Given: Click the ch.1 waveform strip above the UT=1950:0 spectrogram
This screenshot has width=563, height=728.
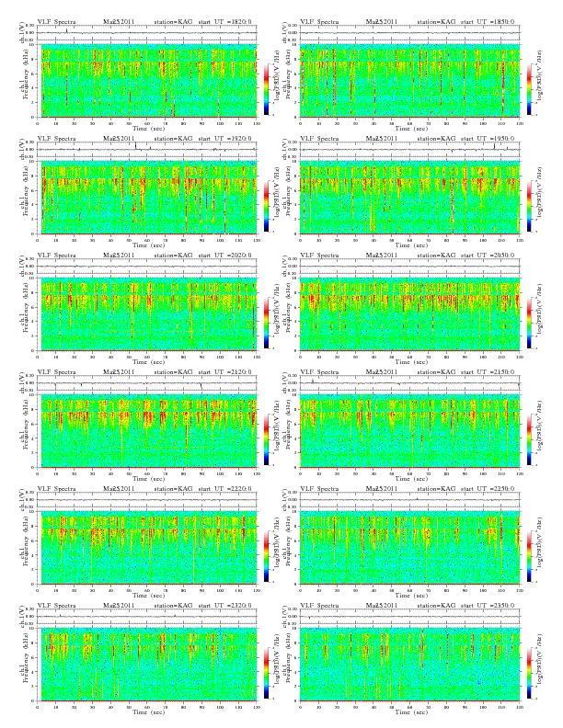Looking at the screenshot, I should coord(409,150).
